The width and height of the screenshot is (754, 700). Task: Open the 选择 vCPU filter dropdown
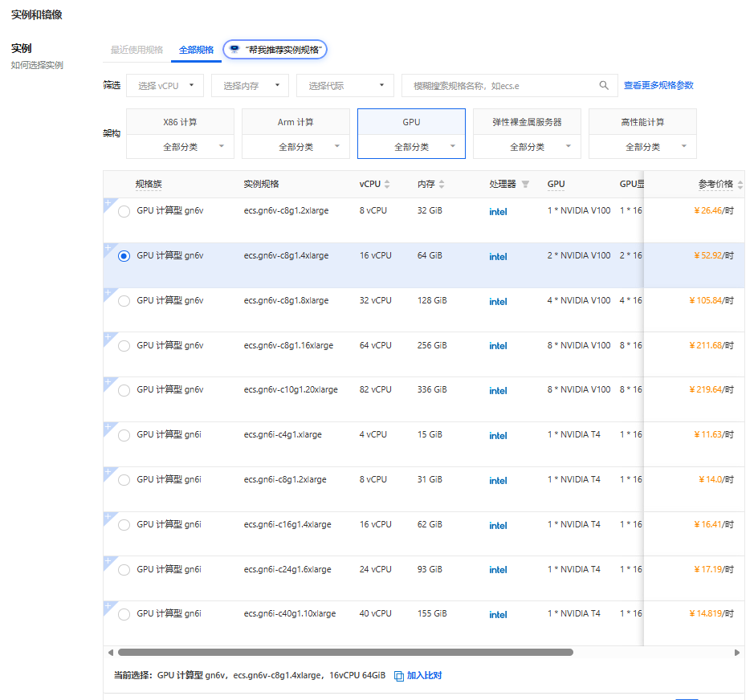coord(165,86)
